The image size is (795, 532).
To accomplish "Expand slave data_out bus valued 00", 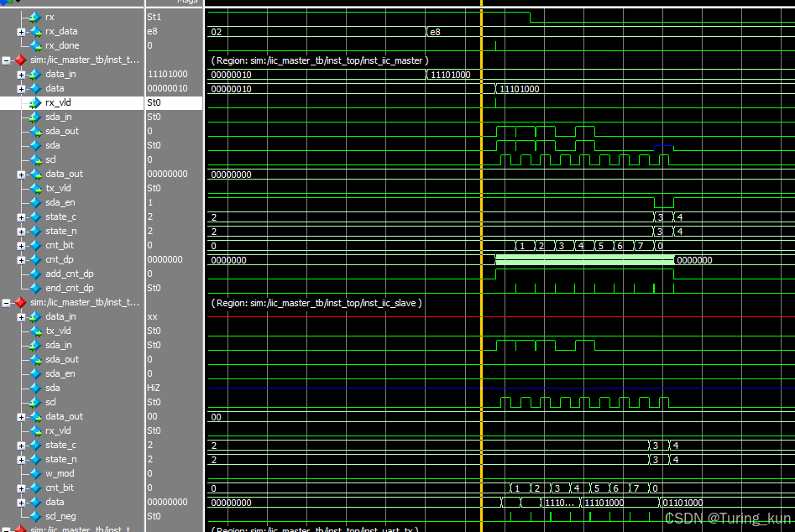I will point(21,417).
